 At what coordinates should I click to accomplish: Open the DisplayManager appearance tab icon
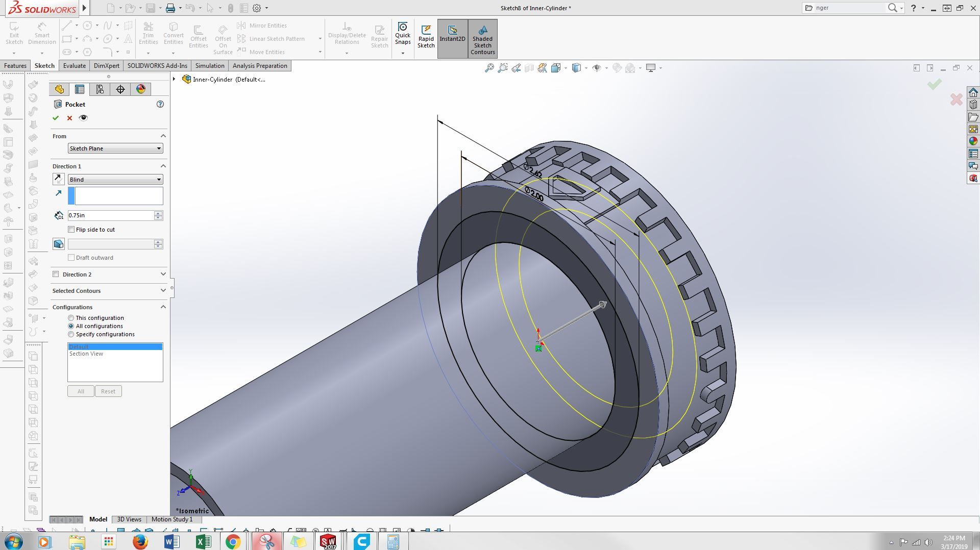pyautogui.click(x=141, y=89)
